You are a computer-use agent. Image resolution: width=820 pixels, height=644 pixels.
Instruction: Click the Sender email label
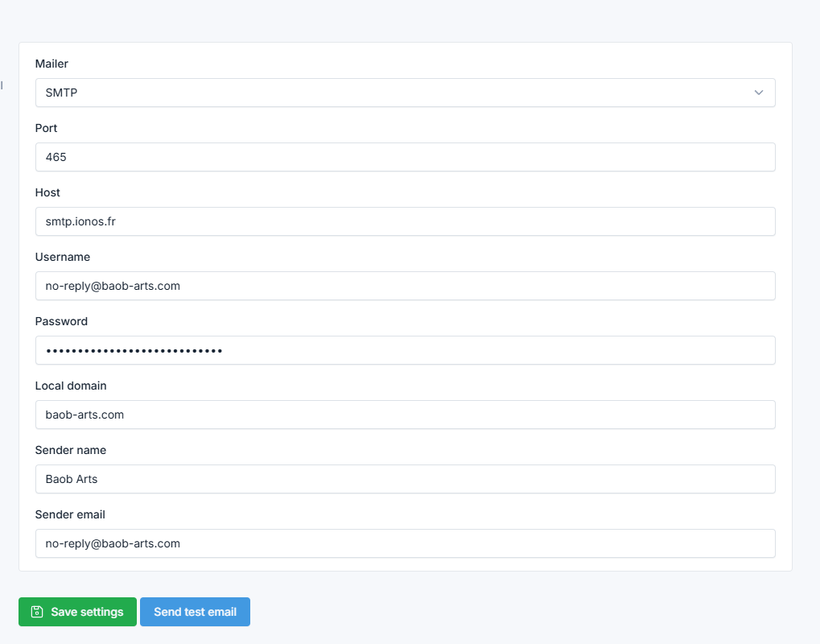coord(70,514)
